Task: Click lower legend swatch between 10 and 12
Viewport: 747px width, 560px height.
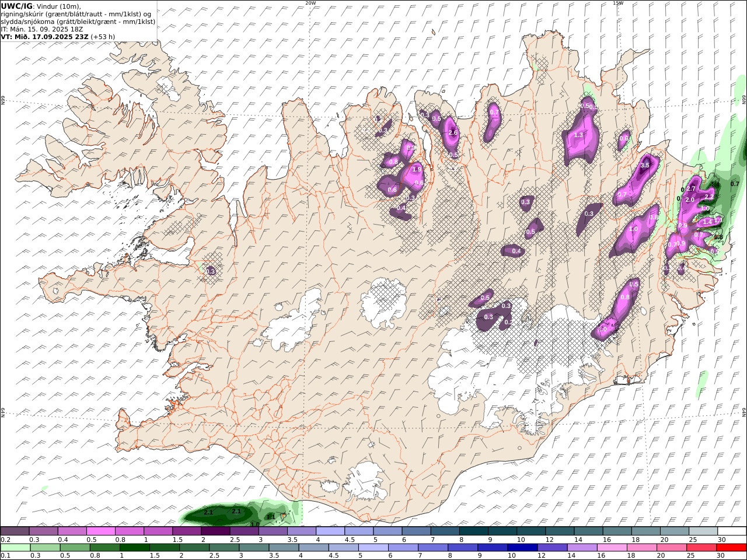Action: (523, 548)
